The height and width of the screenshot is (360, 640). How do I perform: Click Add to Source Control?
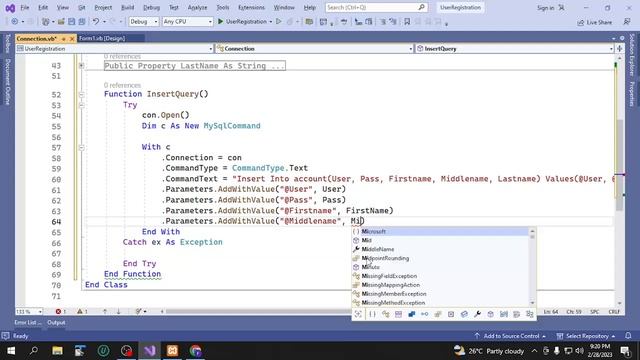[510, 336]
